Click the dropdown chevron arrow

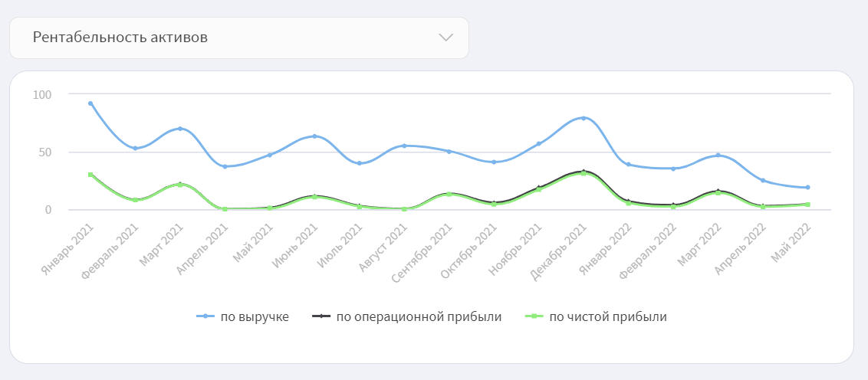(446, 38)
